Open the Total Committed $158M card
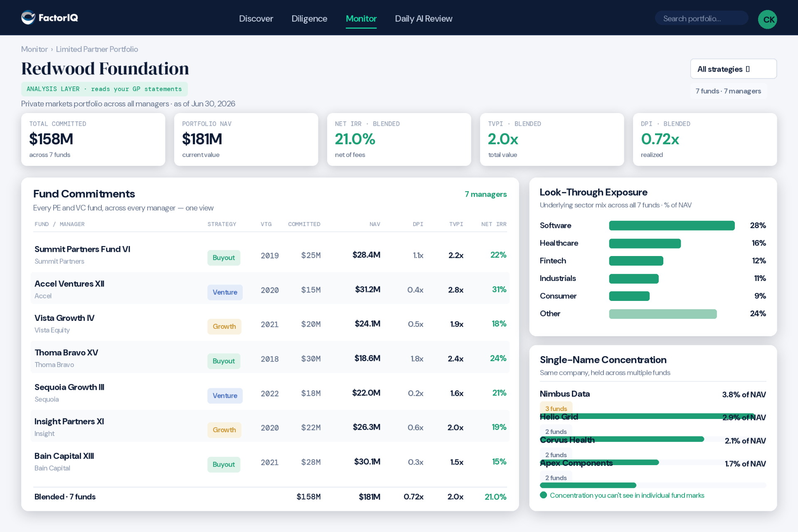This screenshot has width=798, height=532. pyautogui.click(x=93, y=139)
